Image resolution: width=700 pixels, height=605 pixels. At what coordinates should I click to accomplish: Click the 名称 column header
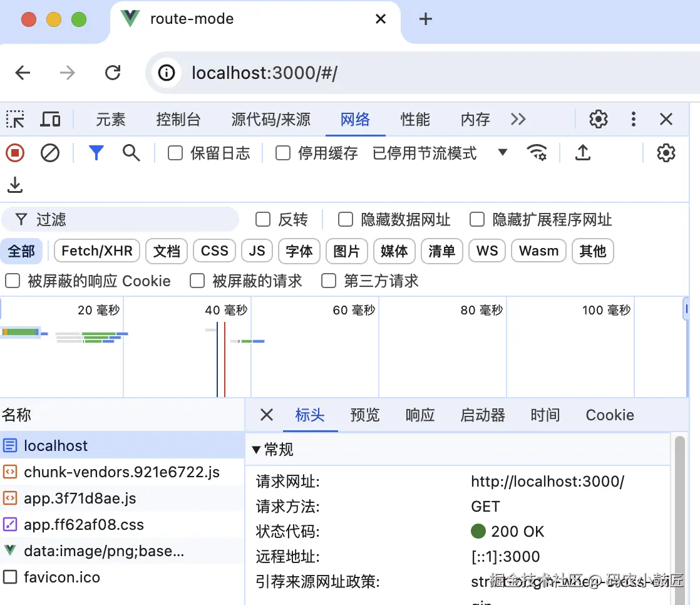(122, 415)
